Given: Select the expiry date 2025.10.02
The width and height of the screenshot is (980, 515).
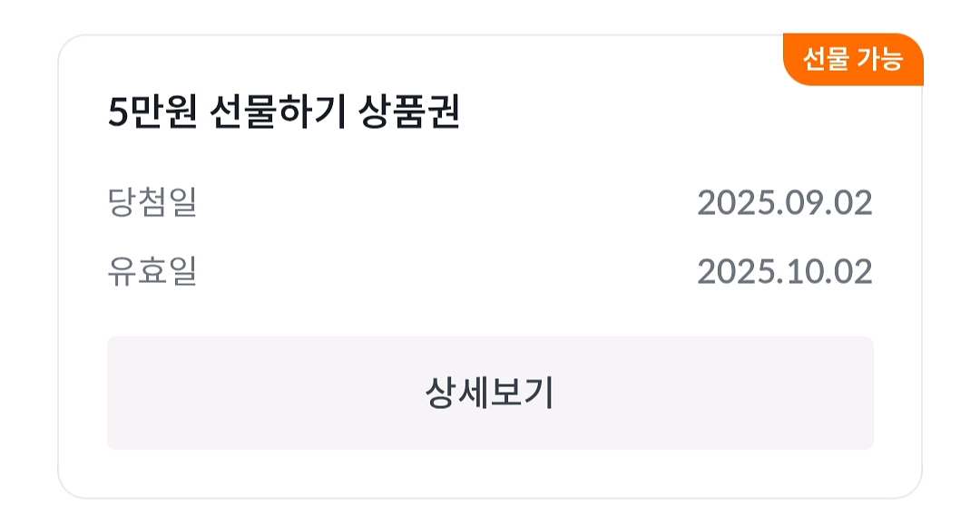Looking at the screenshot, I should [784, 271].
